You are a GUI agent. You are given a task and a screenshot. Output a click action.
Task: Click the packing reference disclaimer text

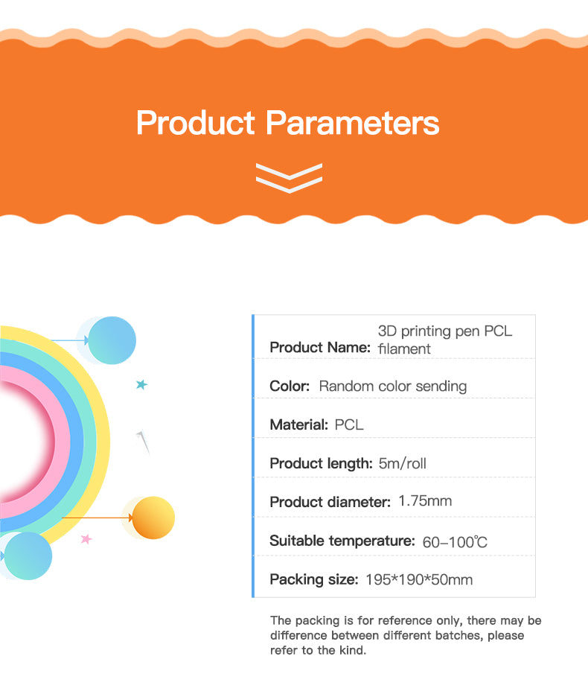pos(406,635)
